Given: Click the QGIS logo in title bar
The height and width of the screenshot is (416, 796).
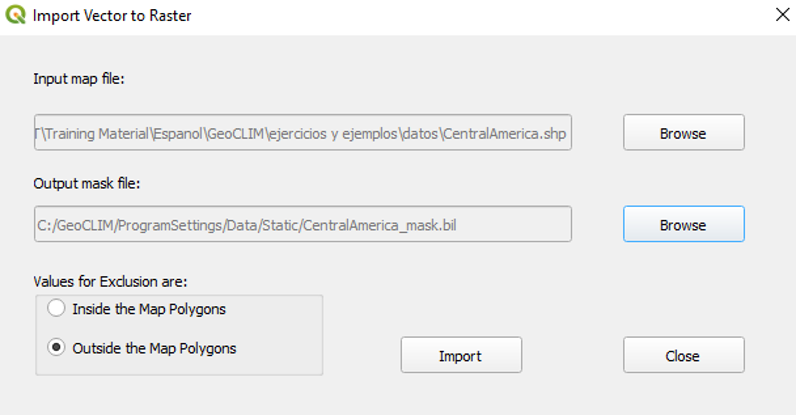Looking at the screenshot, I should 14,15.
